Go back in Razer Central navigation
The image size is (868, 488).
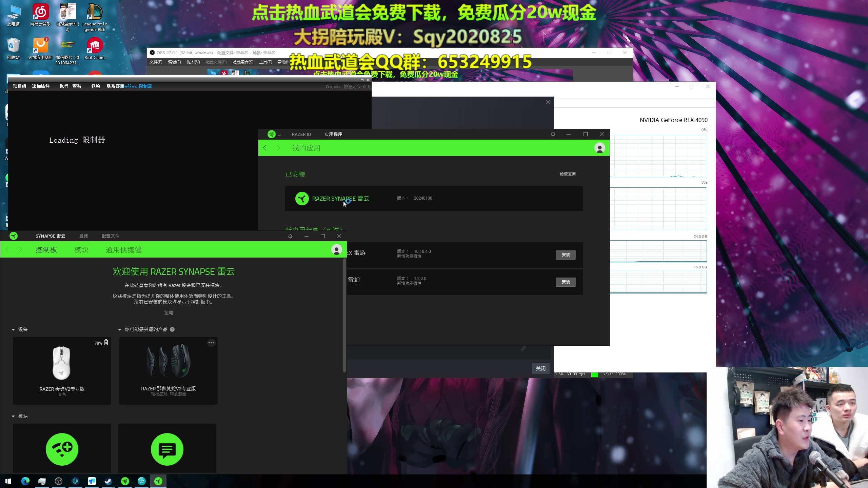(x=265, y=148)
